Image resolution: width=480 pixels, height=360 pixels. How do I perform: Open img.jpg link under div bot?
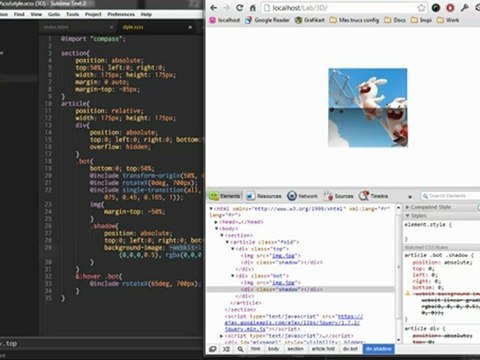pyautogui.click(x=283, y=283)
